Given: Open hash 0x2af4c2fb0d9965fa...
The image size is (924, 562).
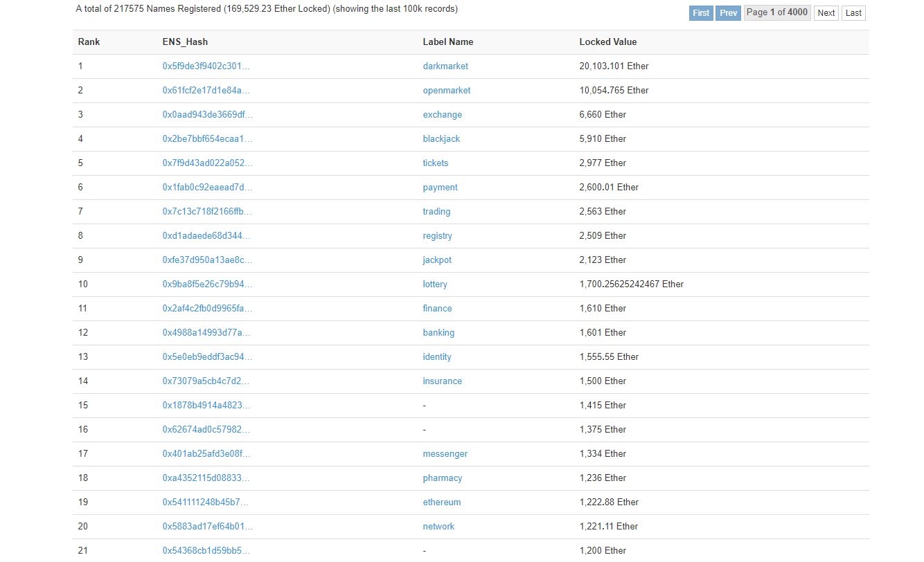Looking at the screenshot, I should pyautogui.click(x=207, y=309).
